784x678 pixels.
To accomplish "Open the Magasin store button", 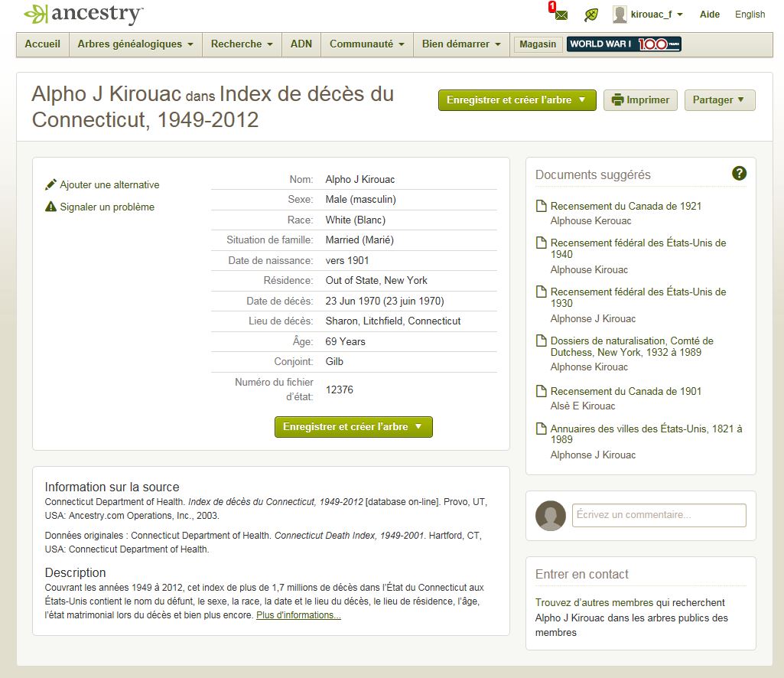I will pyautogui.click(x=538, y=44).
